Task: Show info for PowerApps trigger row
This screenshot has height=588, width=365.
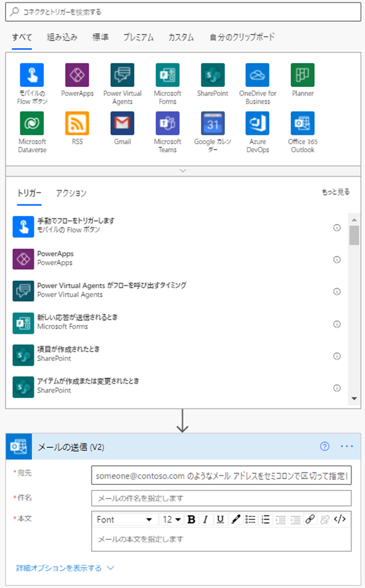Action: coord(337,260)
